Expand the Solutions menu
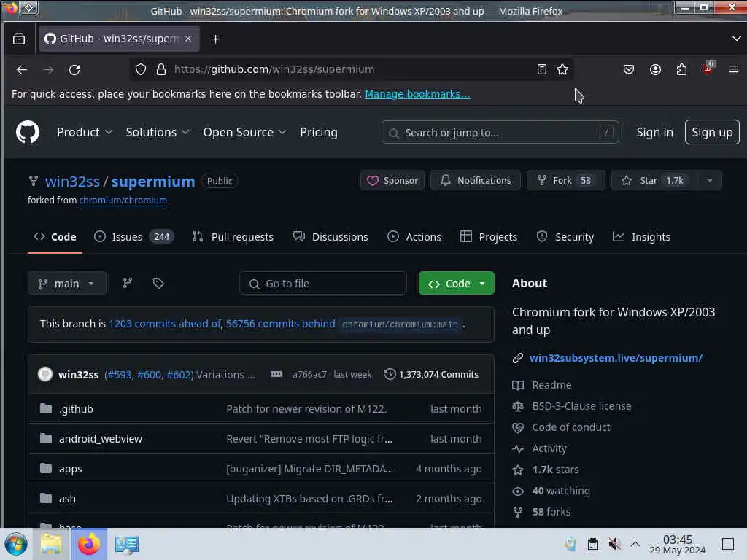 point(158,133)
